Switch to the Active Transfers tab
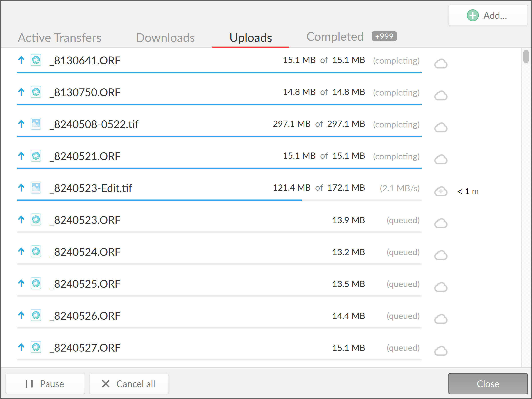The image size is (532, 399). click(59, 37)
